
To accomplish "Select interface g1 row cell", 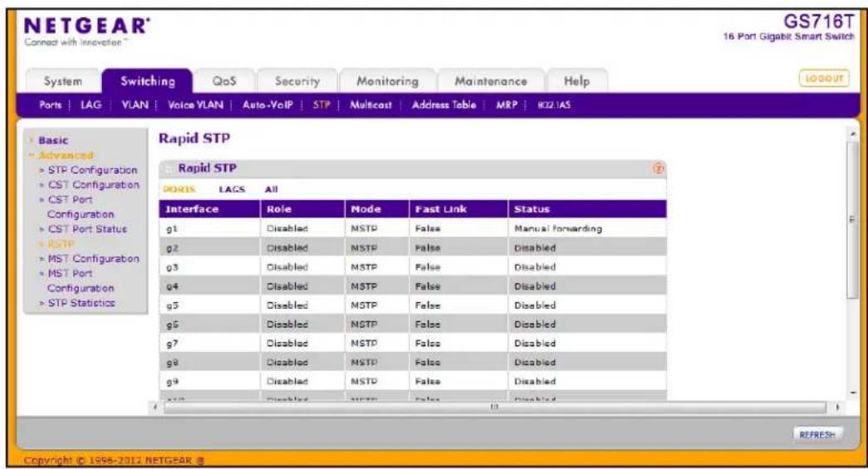I will [210, 228].
